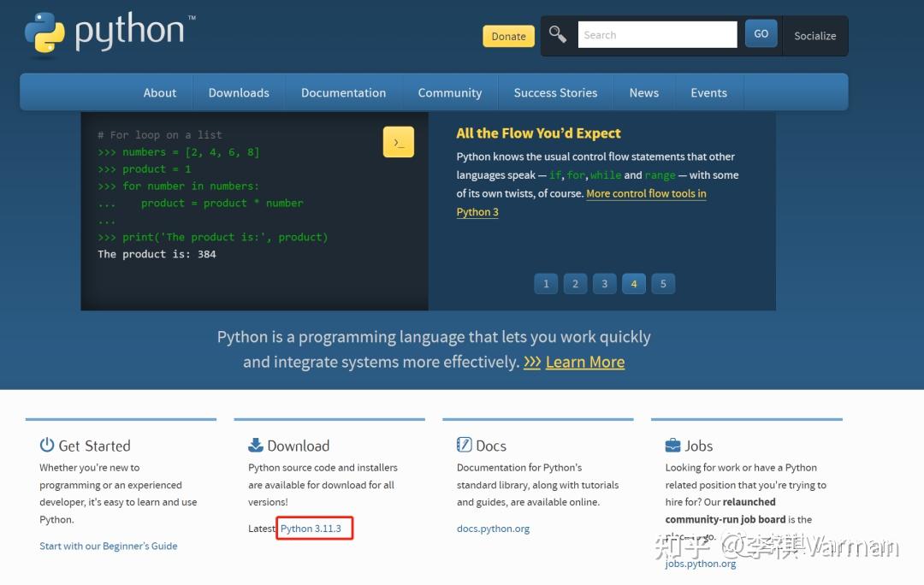Select slide 2 in the carousel pager
Image resolution: width=924 pixels, height=585 pixels.
pyautogui.click(x=575, y=283)
